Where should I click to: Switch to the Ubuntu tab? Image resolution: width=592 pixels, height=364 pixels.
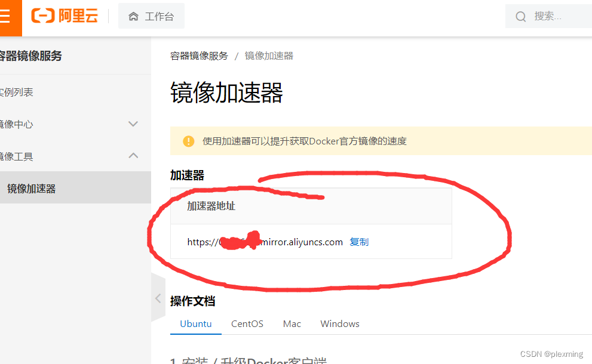tap(195, 324)
